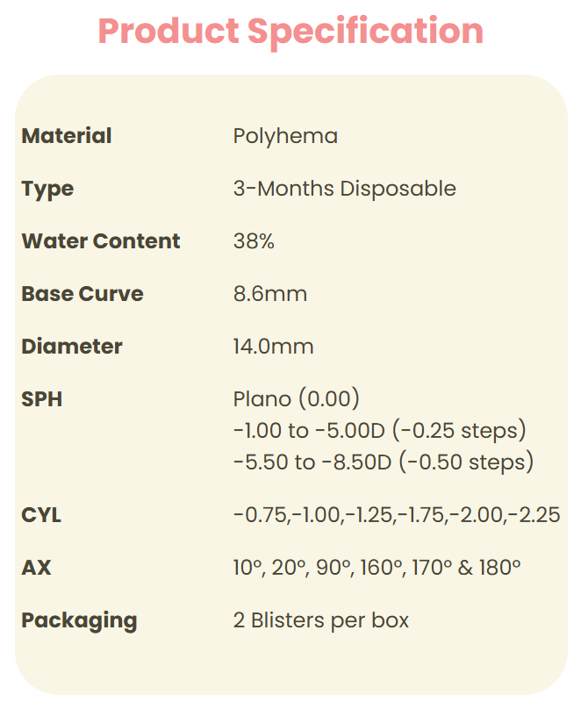This screenshot has height=709, width=588.
Task: Click the Plano (0.00) line
Action: tap(297, 399)
